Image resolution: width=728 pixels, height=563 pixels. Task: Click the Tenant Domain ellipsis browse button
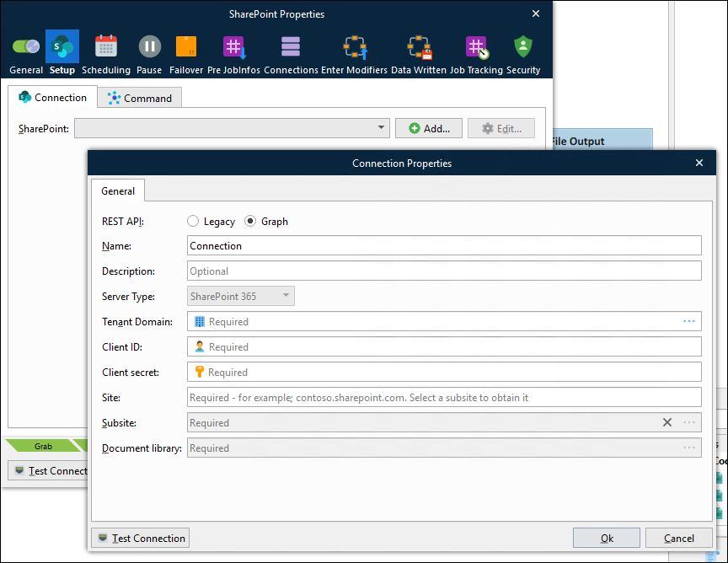(x=689, y=321)
